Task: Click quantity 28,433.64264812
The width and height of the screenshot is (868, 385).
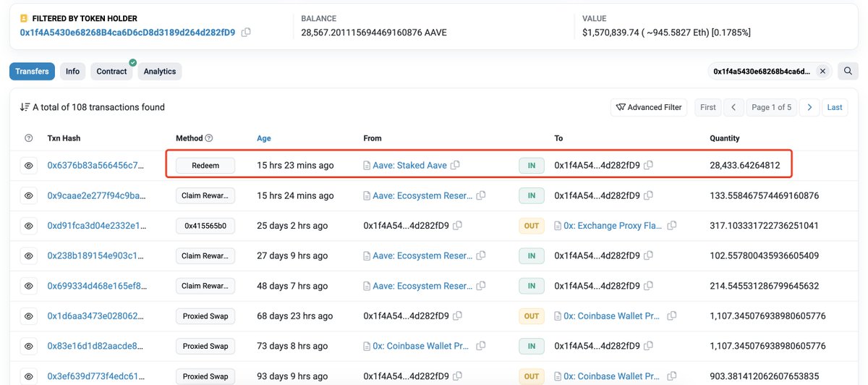Action: point(745,166)
